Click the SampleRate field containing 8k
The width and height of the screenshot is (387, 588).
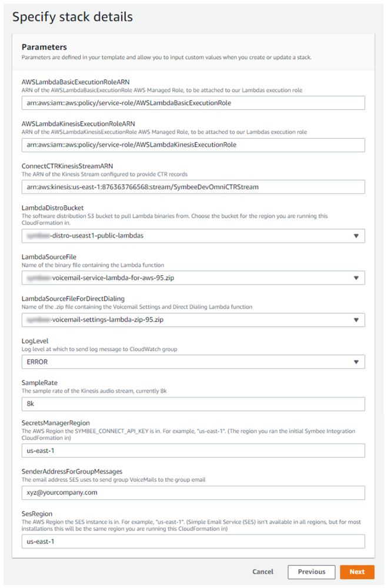(193, 404)
